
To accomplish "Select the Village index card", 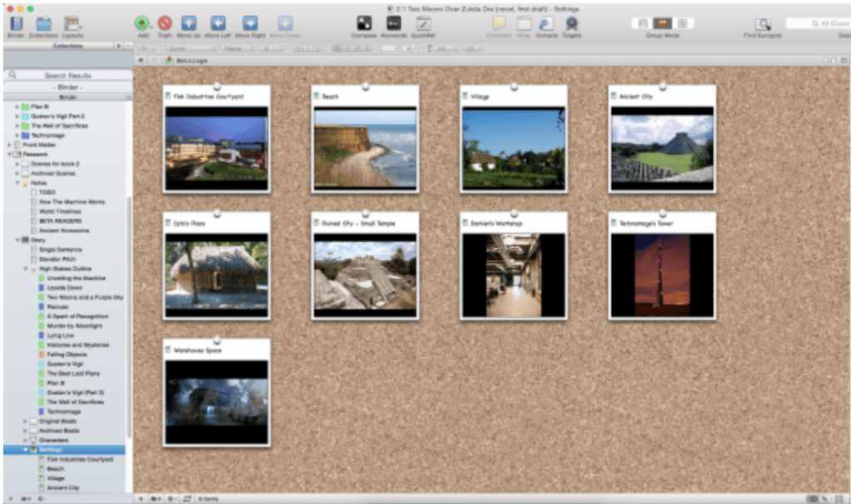I will click(514, 139).
